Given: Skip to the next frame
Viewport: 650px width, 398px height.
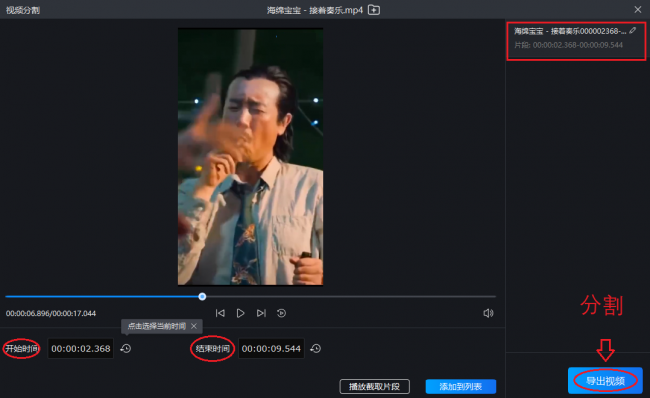Looking at the screenshot, I should [x=261, y=313].
